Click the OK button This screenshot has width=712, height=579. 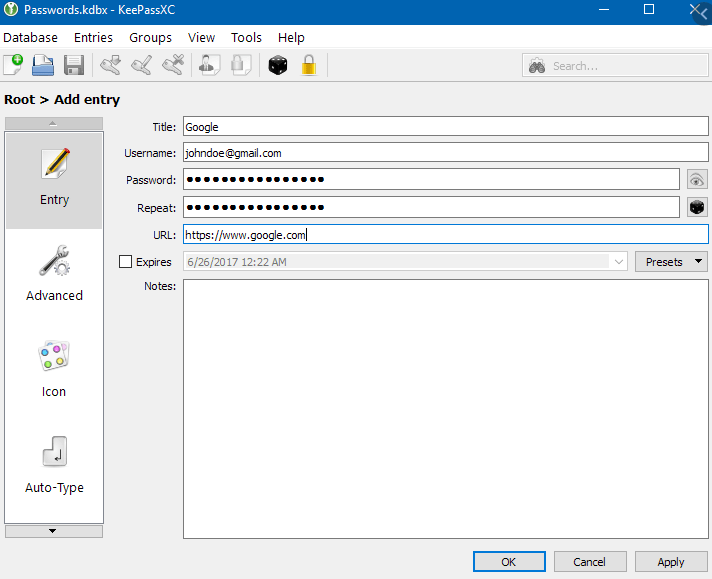(x=509, y=562)
